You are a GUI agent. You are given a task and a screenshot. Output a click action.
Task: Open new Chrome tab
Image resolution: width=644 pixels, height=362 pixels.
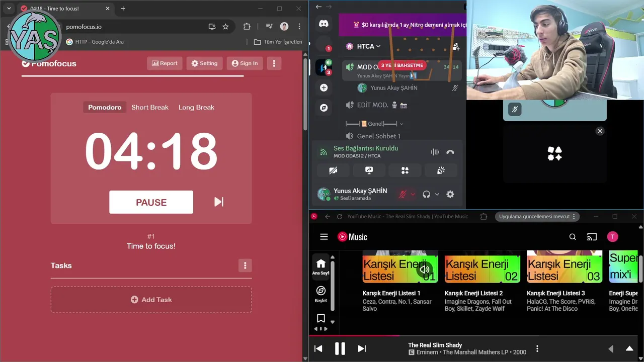(x=123, y=9)
